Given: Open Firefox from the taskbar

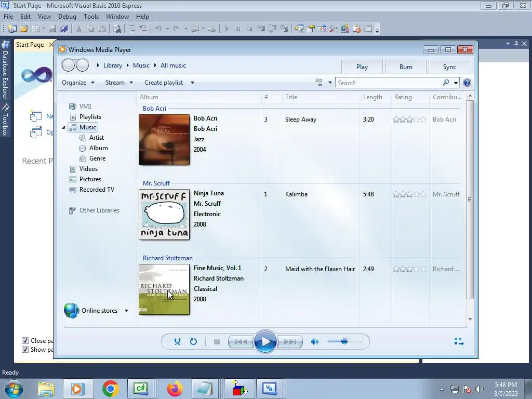Looking at the screenshot, I should pos(175,389).
